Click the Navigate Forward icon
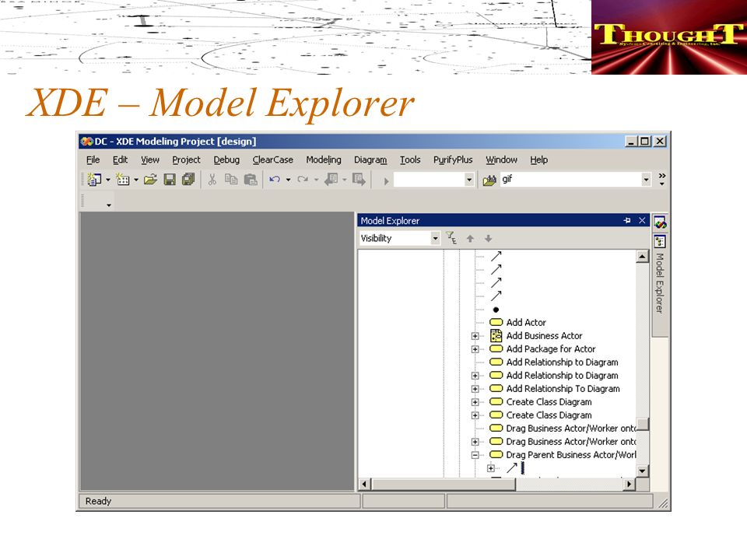747x560 pixels. coord(359,180)
